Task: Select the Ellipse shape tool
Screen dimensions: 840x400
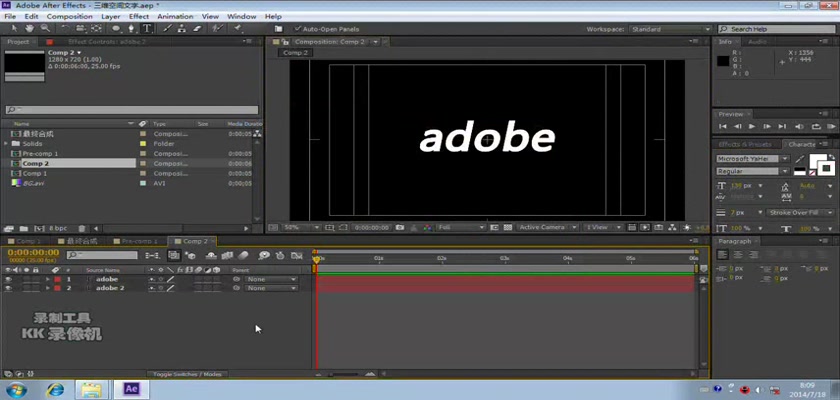Action: 116,29
